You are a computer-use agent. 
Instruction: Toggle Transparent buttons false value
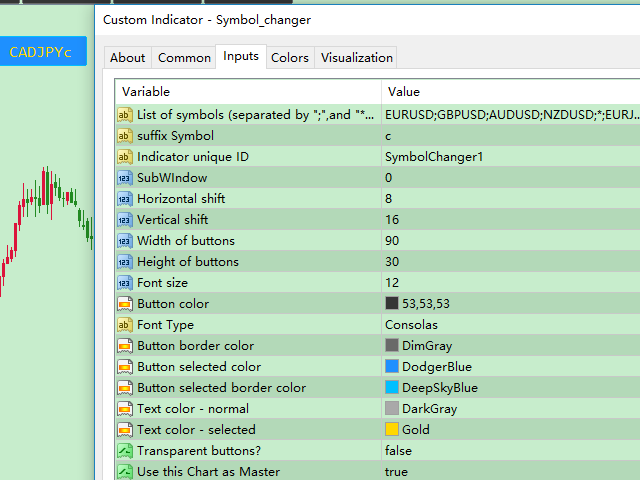click(511, 451)
